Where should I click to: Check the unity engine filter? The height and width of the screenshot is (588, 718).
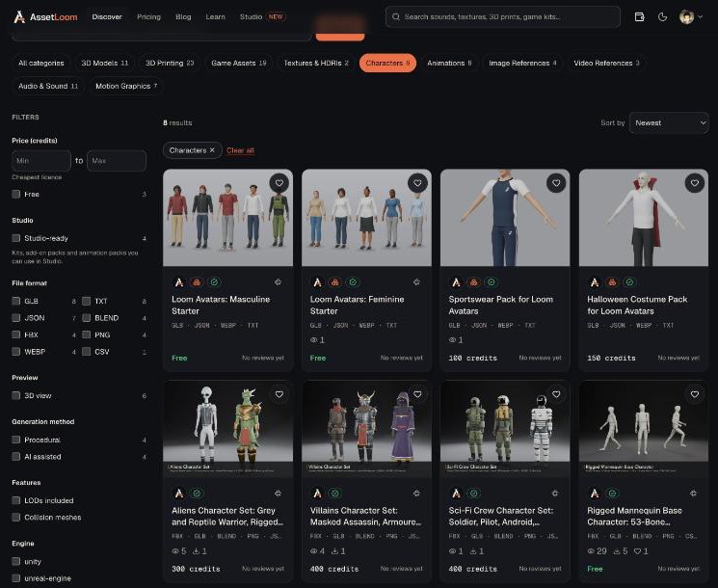tap(16, 561)
